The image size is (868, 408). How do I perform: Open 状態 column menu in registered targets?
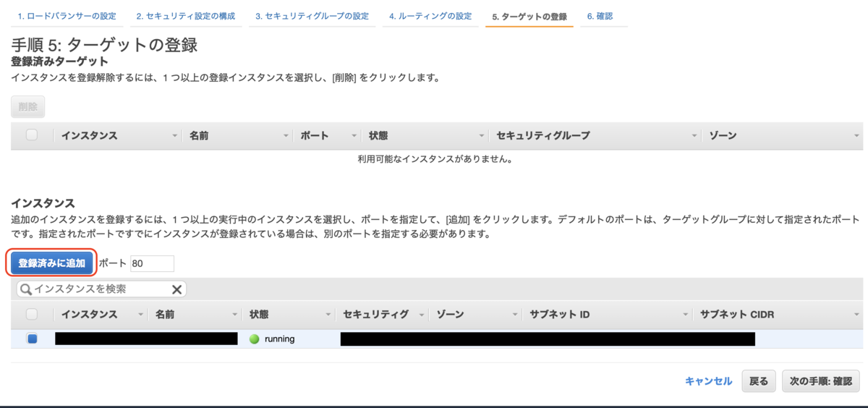point(482,136)
